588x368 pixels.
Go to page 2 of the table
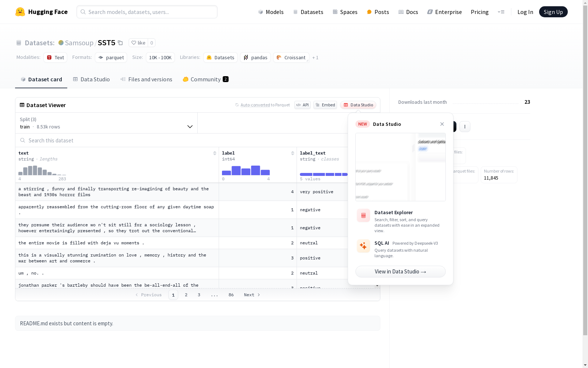pyautogui.click(x=186, y=295)
